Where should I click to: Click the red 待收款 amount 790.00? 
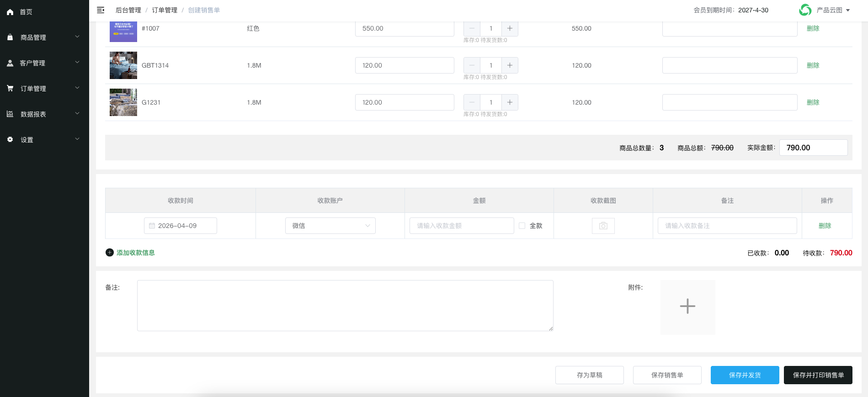pos(841,253)
